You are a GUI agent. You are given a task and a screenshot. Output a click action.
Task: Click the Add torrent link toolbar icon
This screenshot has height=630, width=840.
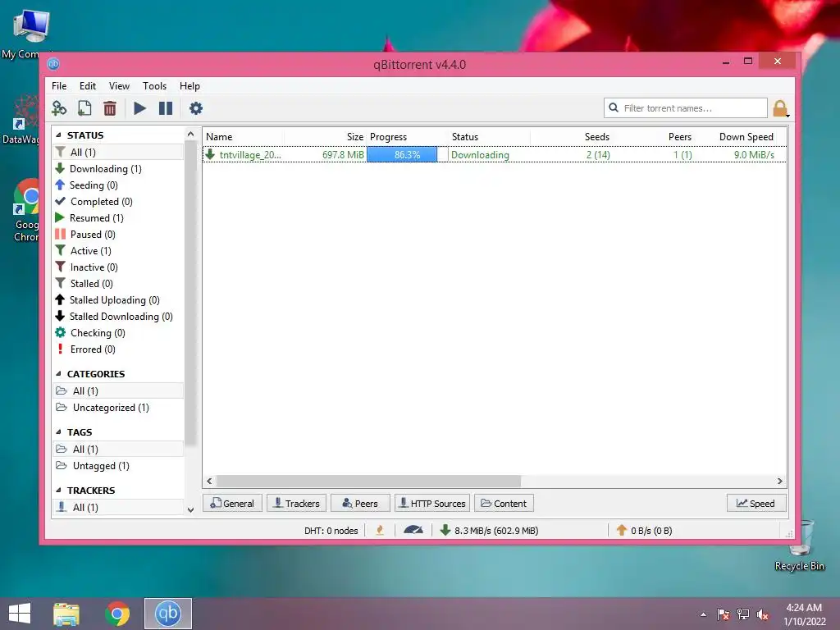pos(59,108)
